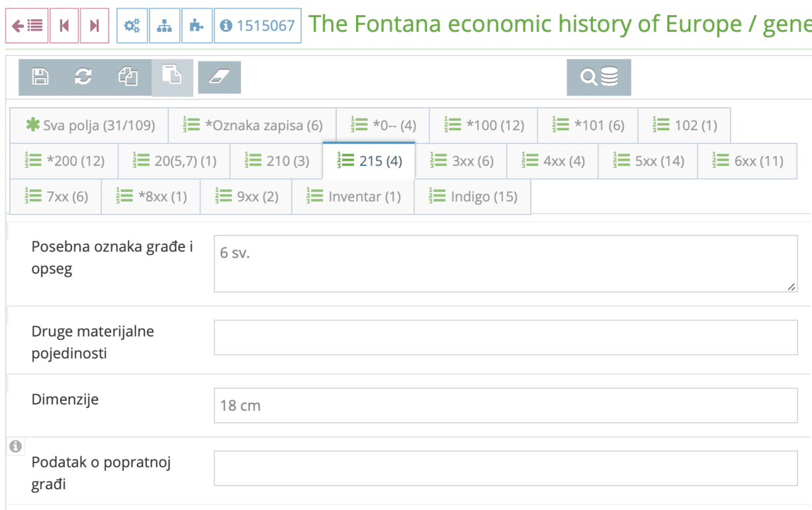The height and width of the screenshot is (510, 812).
Task: Open record settings with the gears icon
Action: point(132,26)
